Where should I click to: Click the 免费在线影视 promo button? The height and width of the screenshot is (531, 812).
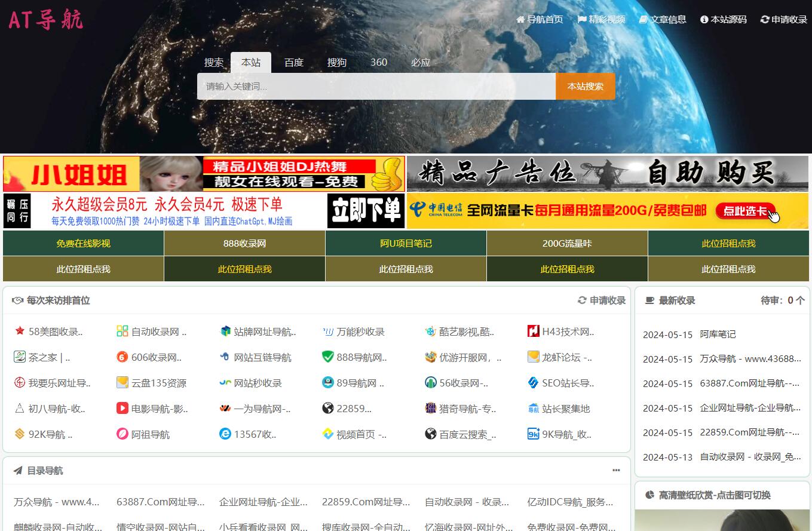point(83,243)
